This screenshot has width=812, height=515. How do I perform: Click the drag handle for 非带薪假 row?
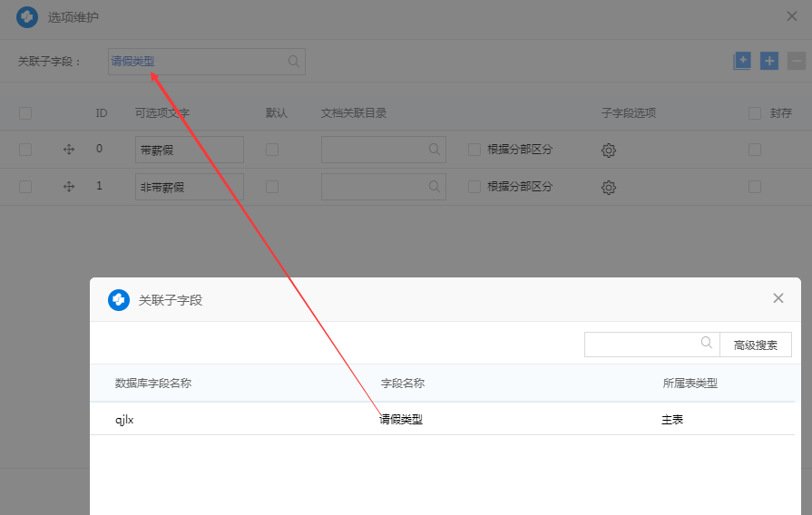click(x=69, y=187)
